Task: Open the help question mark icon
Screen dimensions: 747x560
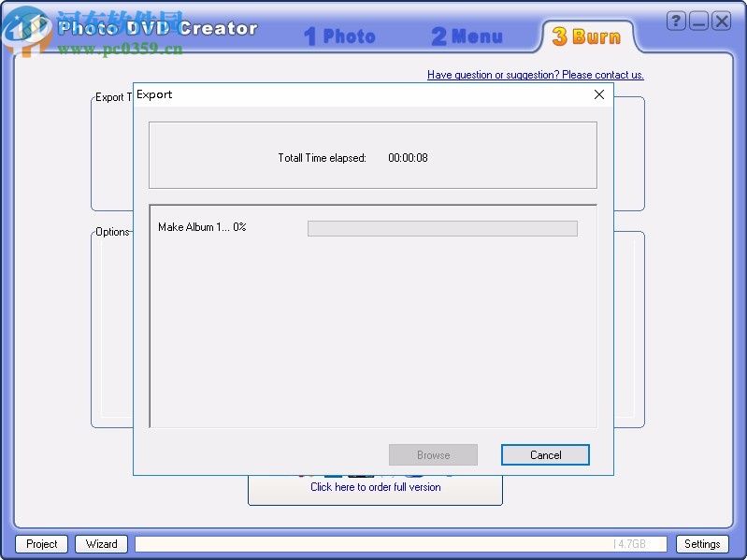Action: [676, 22]
